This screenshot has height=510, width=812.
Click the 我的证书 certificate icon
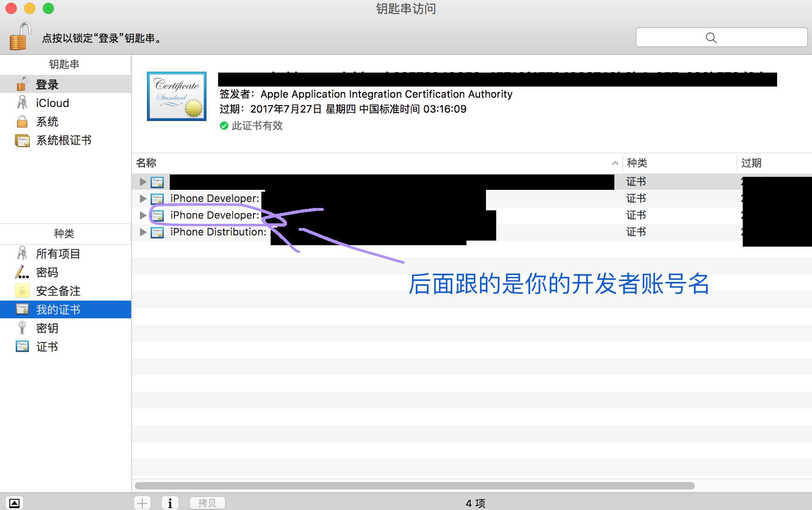[x=22, y=309]
